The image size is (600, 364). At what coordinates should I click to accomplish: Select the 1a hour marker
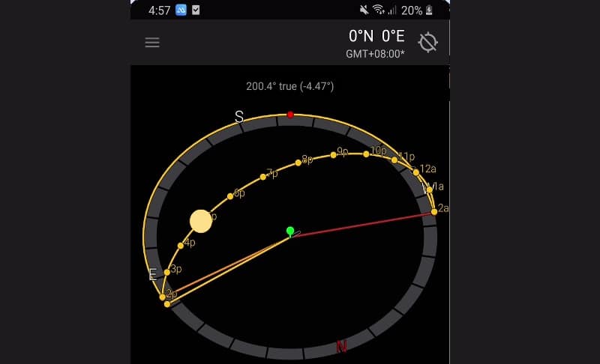429,189
